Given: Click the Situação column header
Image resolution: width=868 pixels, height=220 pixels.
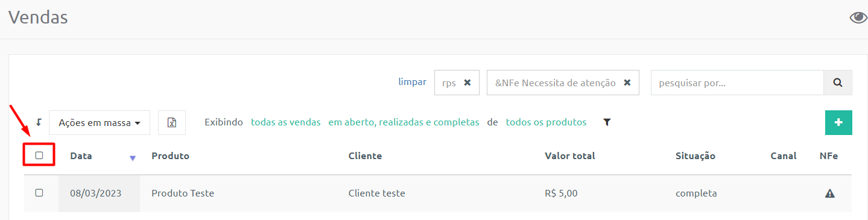Looking at the screenshot, I should pyautogui.click(x=695, y=156).
